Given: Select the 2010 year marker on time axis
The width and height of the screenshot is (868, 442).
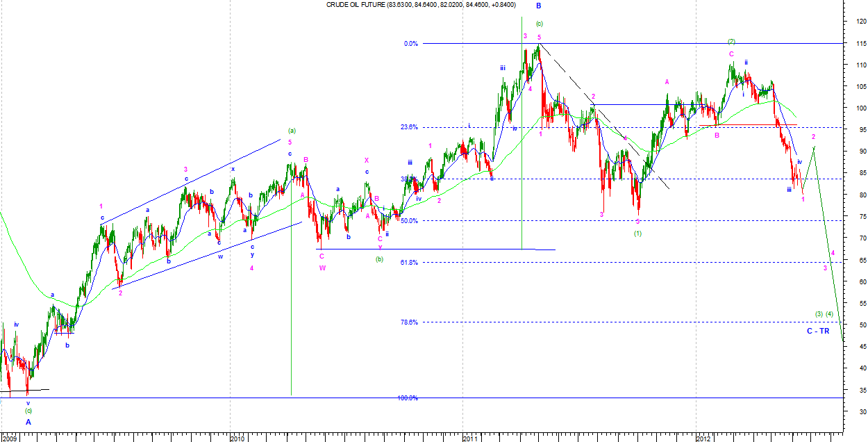Looking at the screenshot, I should [x=237, y=438].
